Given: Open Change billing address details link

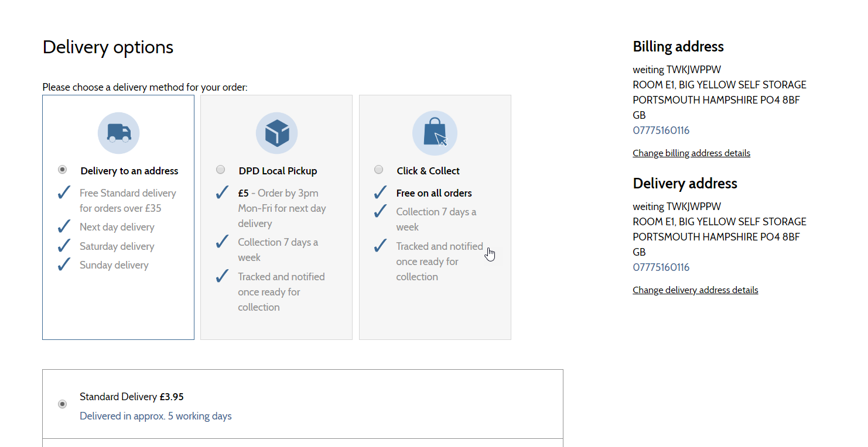Looking at the screenshot, I should pyautogui.click(x=691, y=153).
